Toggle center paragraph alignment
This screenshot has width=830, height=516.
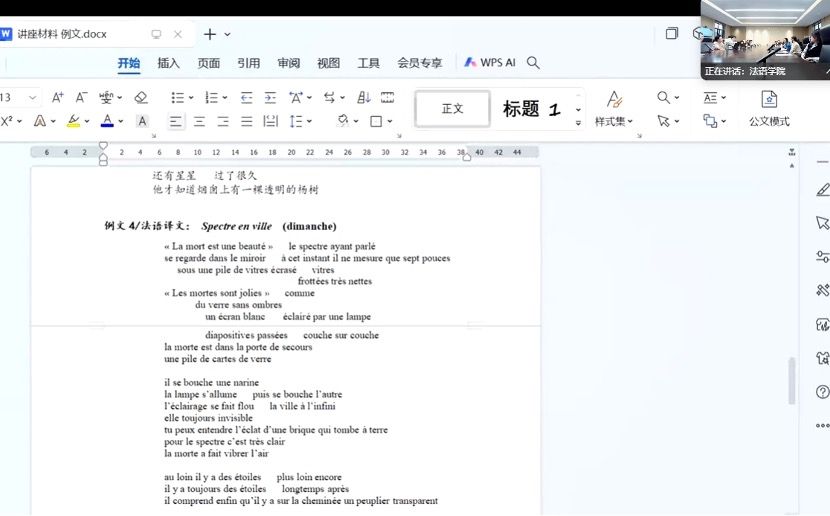[x=199, y=121]
